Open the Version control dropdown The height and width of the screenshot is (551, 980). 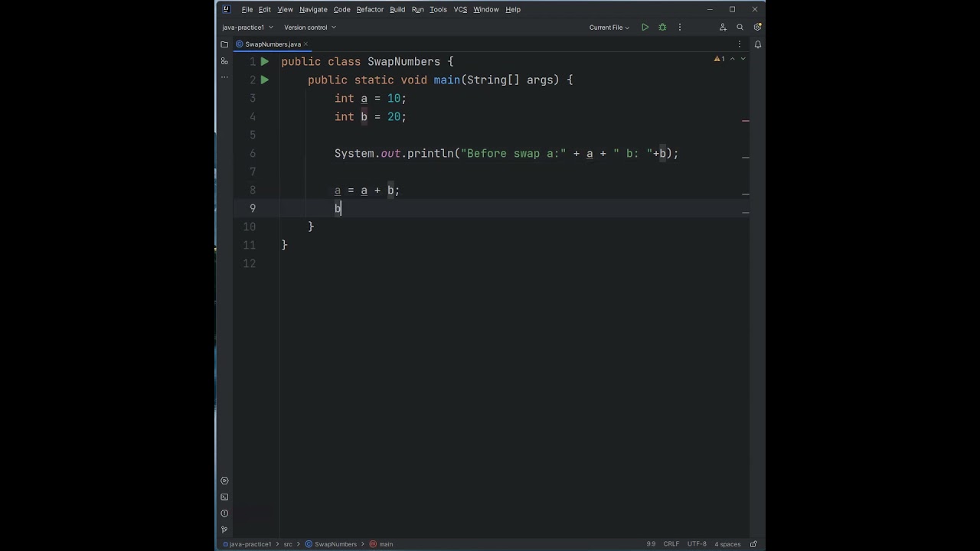click(x=310, y=28)
